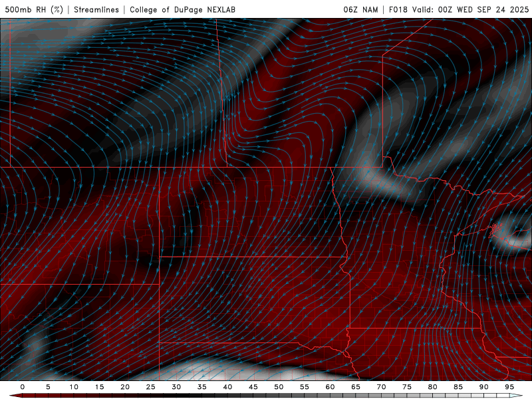Click the colorbar label "15"
532x399 pixels.
click(x=99, y=387)
